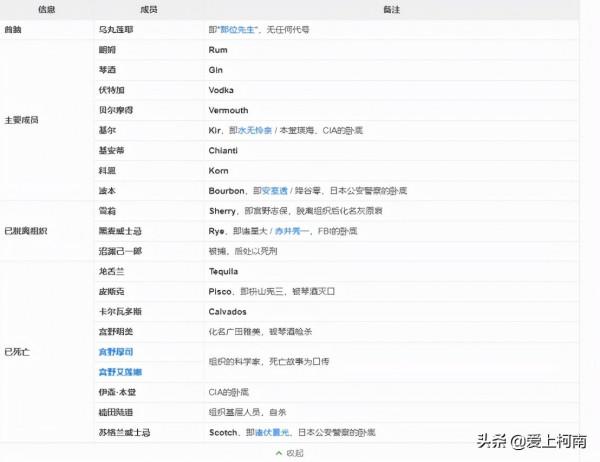Select the remark 组织的科学家，死亡故事为口传
The width and height of the screenshot is (600, 462).
[x=269, y=361]
